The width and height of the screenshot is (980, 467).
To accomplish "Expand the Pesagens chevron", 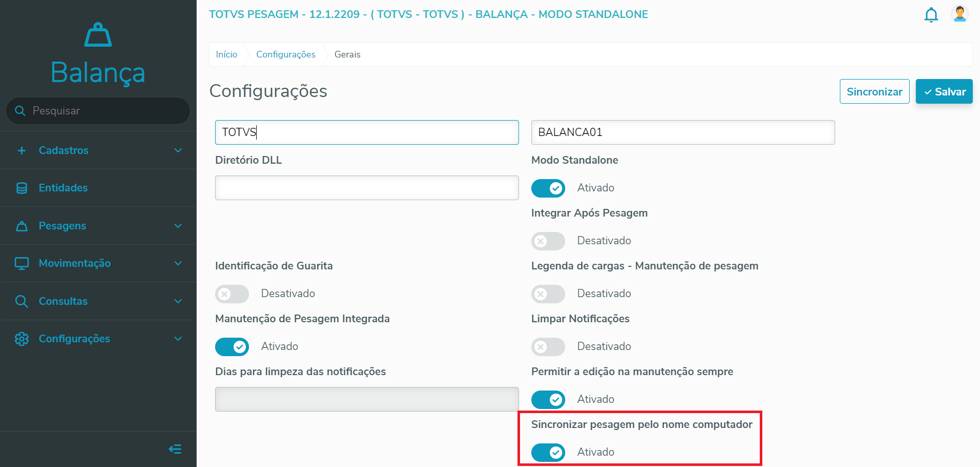I will 178,226.
